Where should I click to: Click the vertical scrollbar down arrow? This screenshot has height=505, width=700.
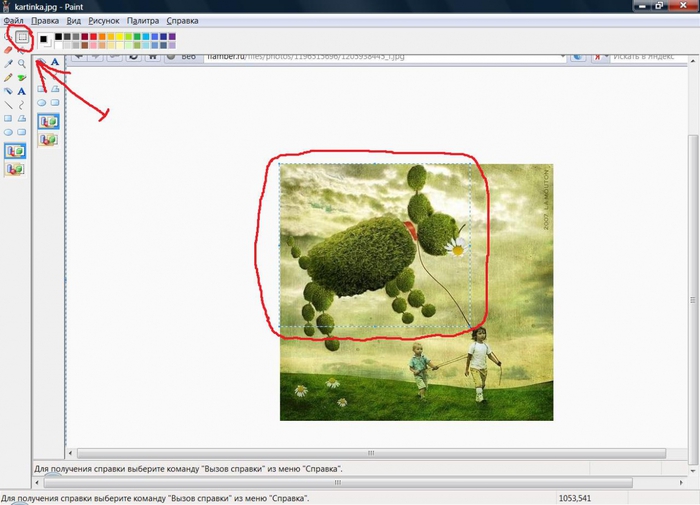click(x=693, y=470)
